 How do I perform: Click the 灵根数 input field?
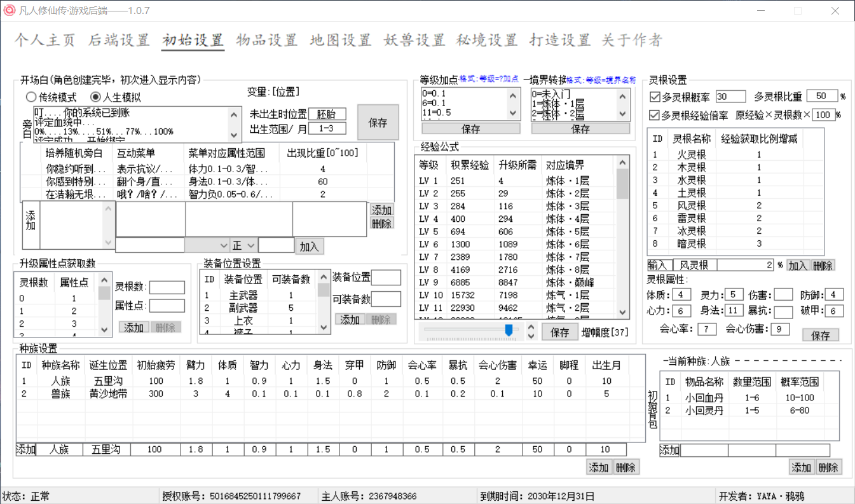tap(167, 287)
